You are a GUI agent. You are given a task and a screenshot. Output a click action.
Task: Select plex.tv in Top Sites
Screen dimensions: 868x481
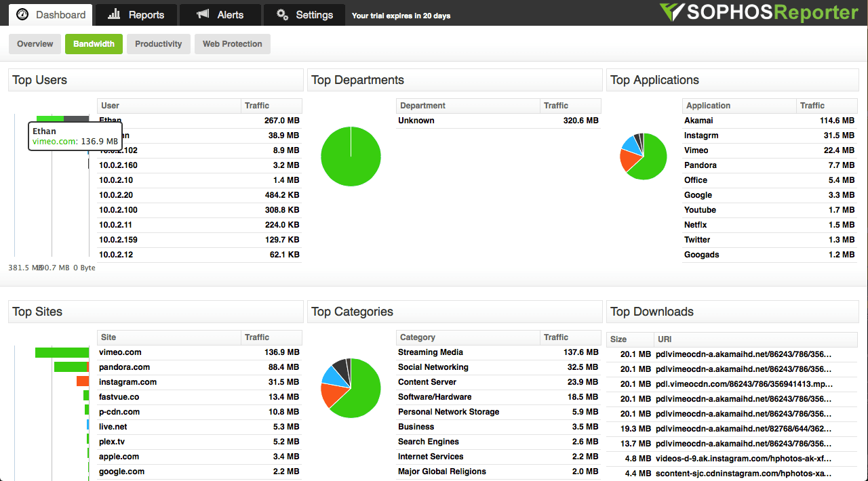click(199, 442)
